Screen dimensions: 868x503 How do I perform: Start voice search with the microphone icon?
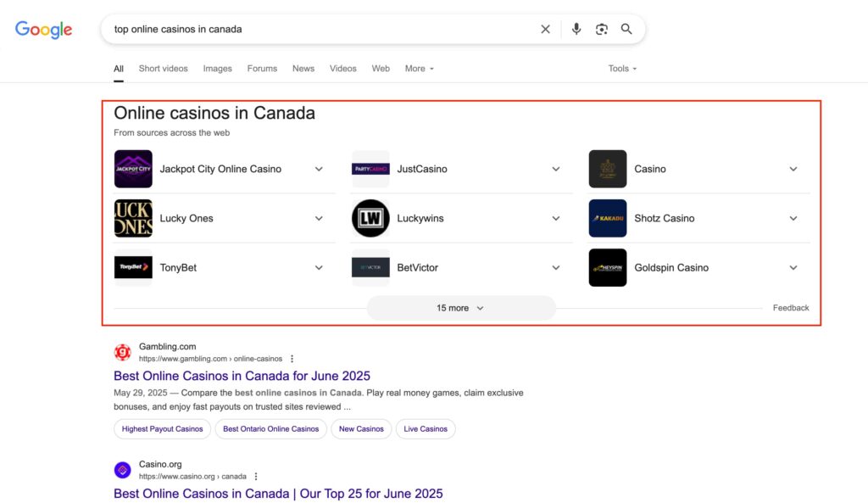pyautogui.click(x=576, y=29)
